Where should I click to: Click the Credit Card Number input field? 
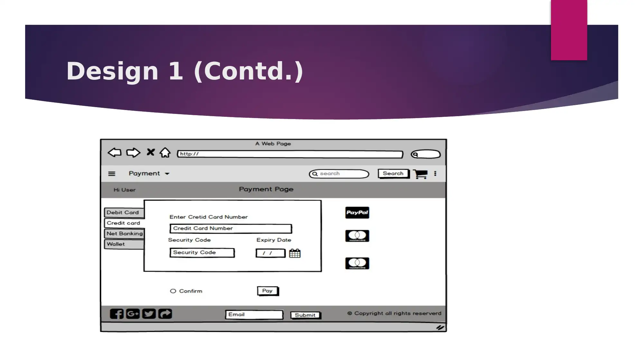pos(230,228)
